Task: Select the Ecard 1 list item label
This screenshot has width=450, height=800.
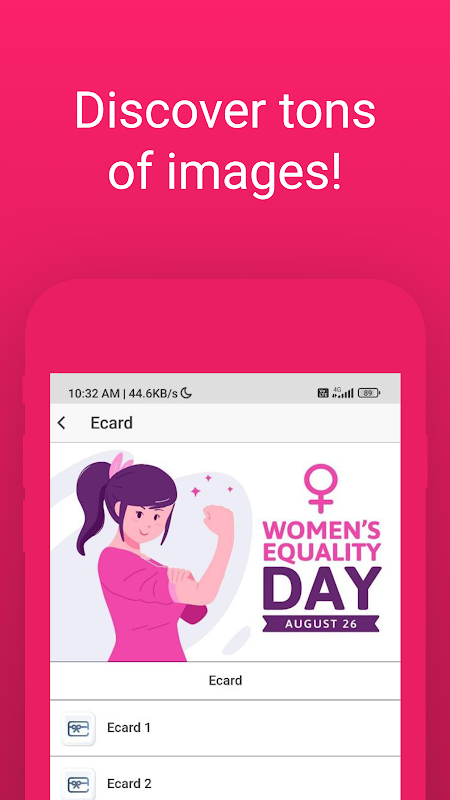Action: pos(129,728)
